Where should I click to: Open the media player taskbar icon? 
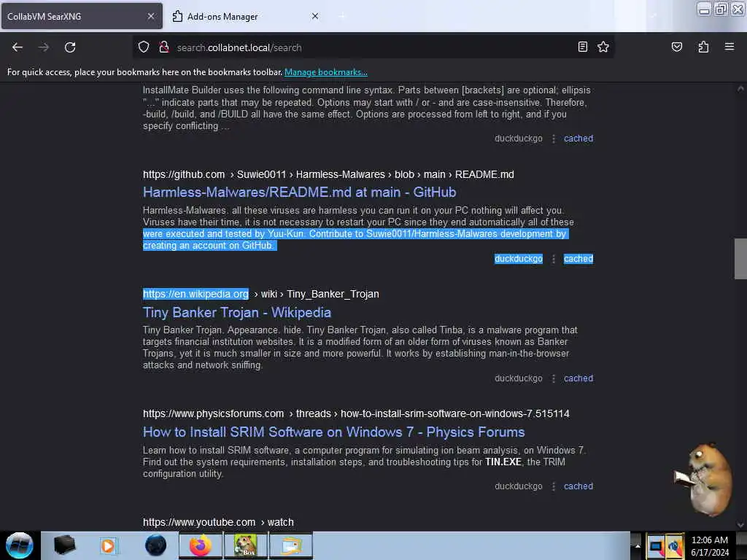(x=108, y=545)
